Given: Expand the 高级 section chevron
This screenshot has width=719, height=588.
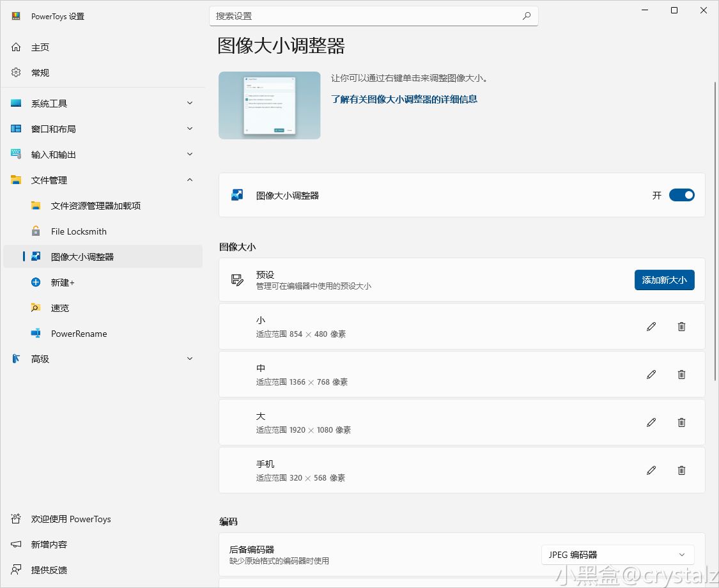Looking at the screenshot, I should [x=190, y=359].
